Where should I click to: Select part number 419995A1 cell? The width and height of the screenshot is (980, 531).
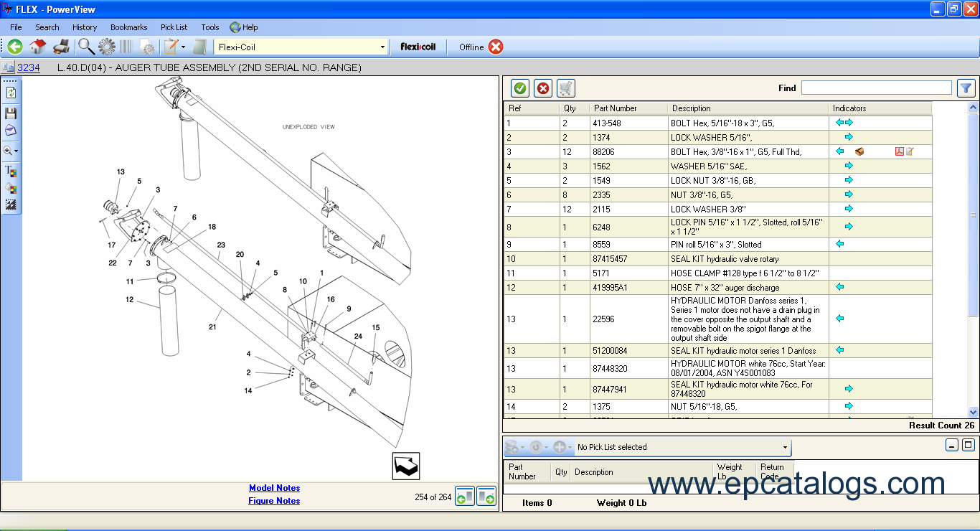[628, 287]
